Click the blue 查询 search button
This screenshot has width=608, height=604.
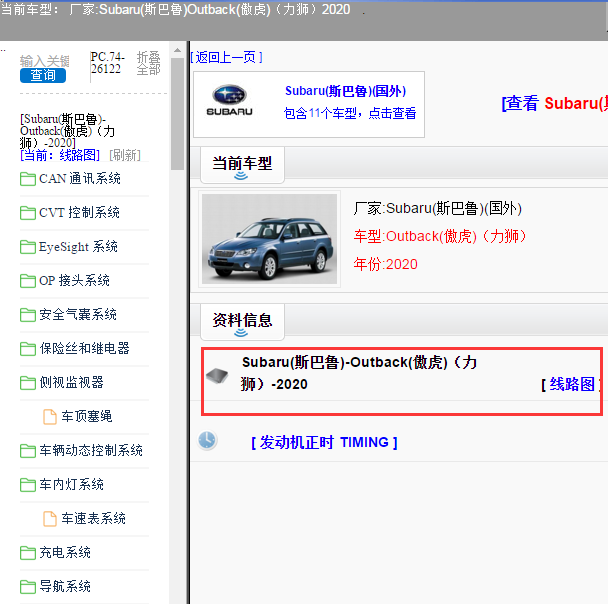[x=43, y=76]
